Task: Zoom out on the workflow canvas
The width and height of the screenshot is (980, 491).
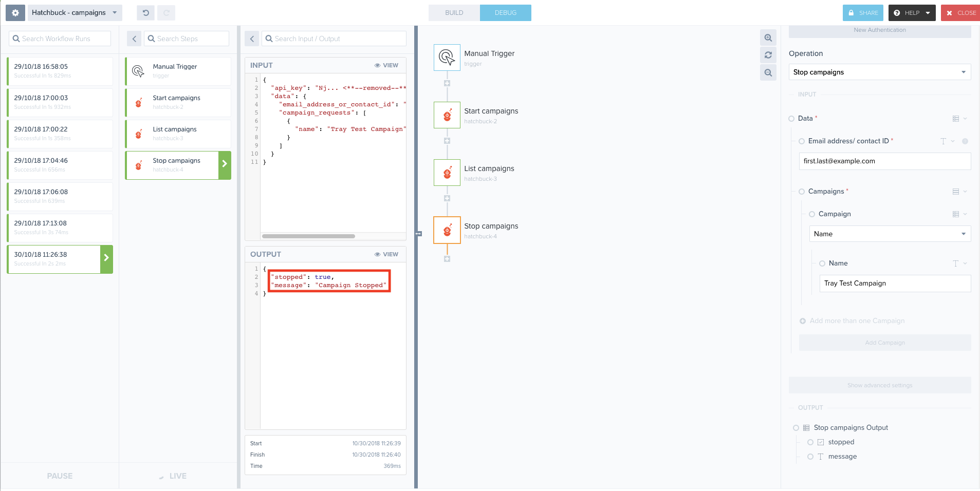Action: click(x=768, y=73)
